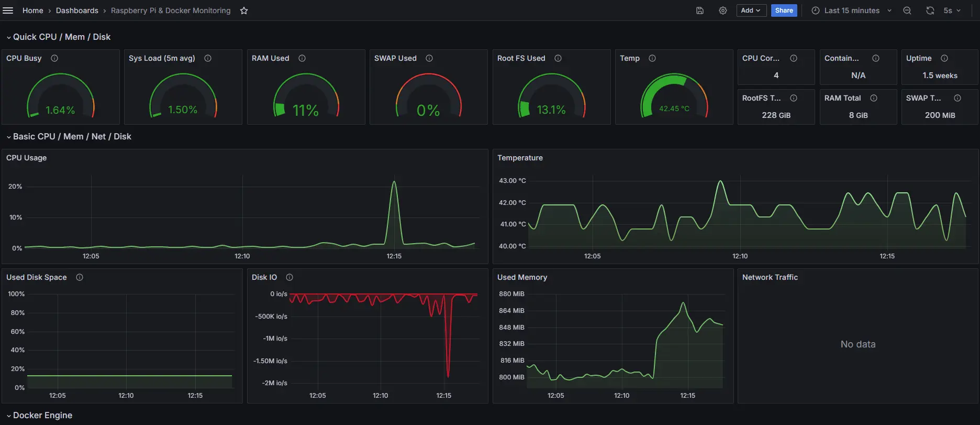
Task: Click the Temperature peak above 43 °C
Action: pyautogui.click(x=721, y=182)
